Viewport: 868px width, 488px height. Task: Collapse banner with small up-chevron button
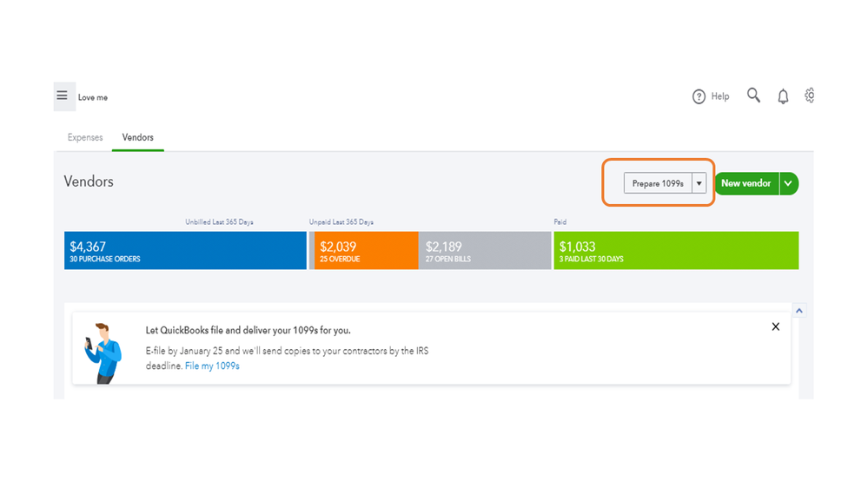(799, 310)
